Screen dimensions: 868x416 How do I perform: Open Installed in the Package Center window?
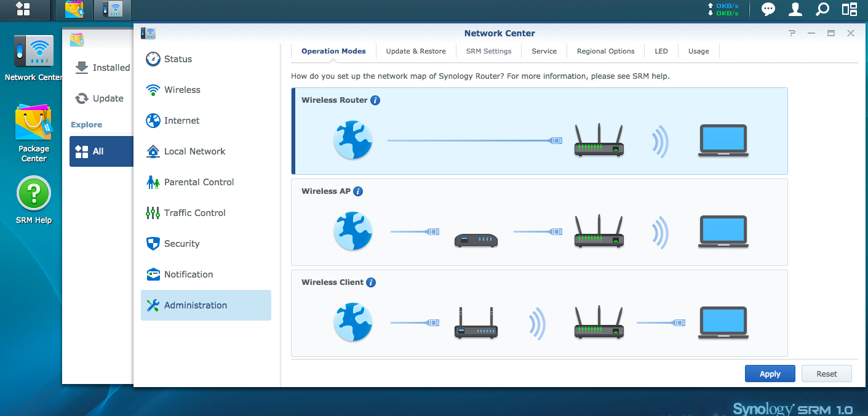coord(102,68)
